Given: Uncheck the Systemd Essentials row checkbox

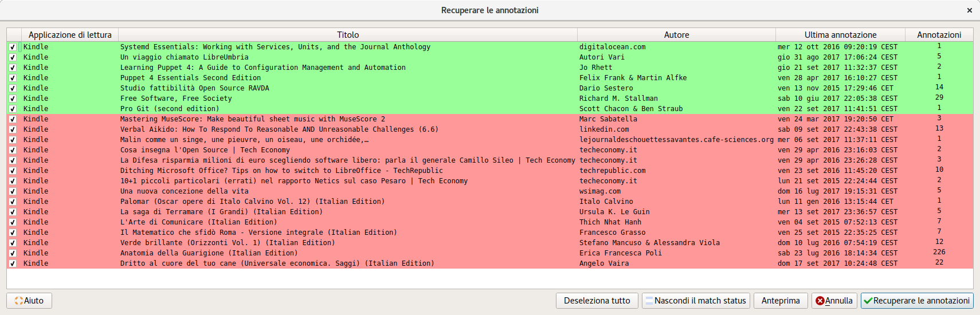Looking at the screenshot, I should click(13, 47).
